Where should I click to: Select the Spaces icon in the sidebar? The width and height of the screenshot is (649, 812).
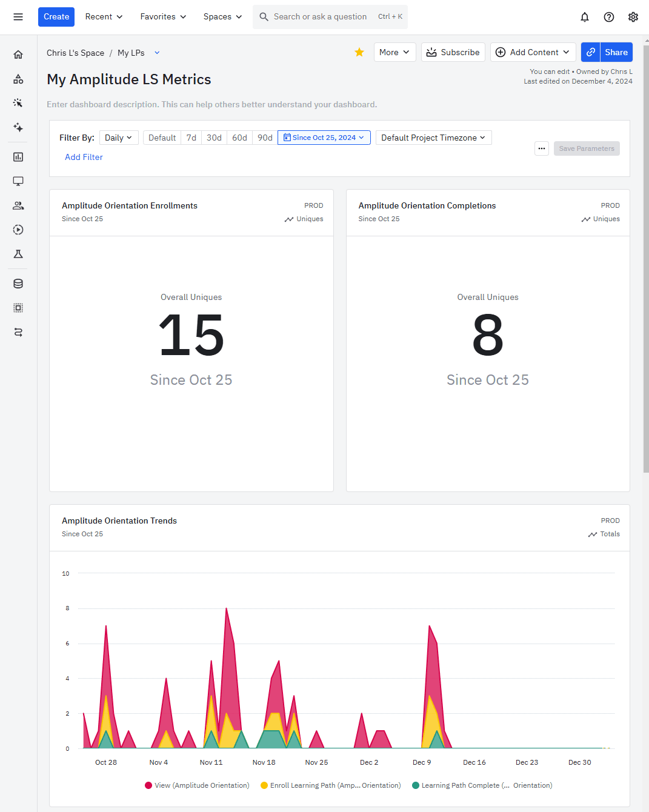pyautogui.click(x=18, y=79)
